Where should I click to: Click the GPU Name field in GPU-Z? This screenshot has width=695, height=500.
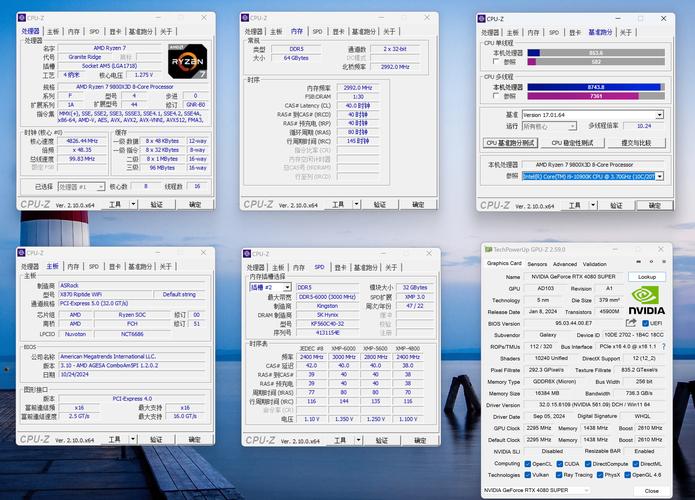(576, 277)
